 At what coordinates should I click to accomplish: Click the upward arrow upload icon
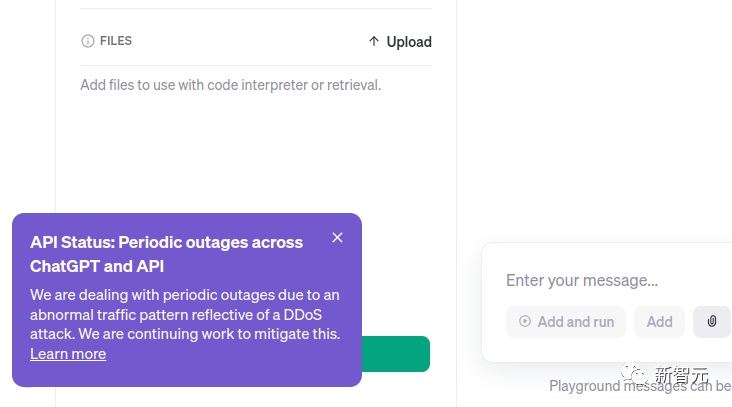click(x=374, y=41)
